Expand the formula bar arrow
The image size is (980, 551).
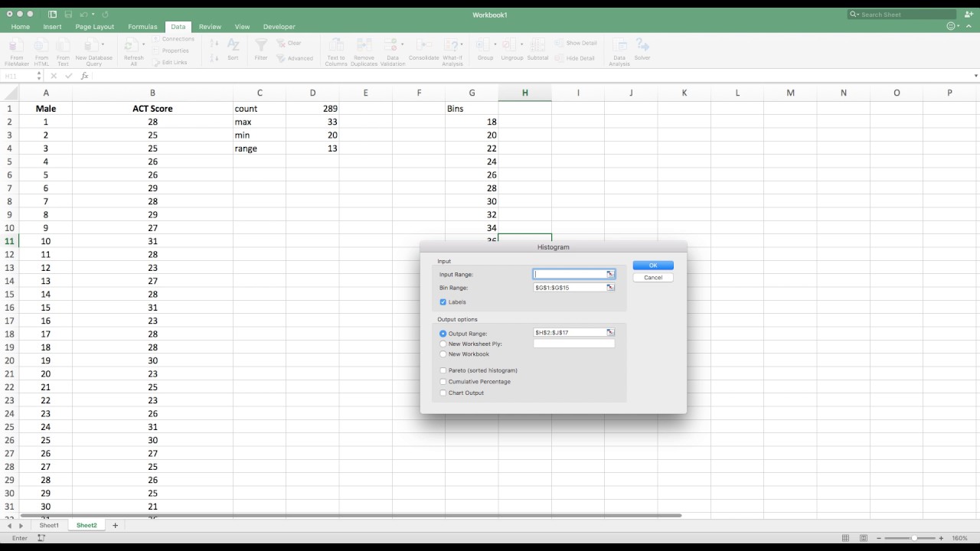point(975,76)
